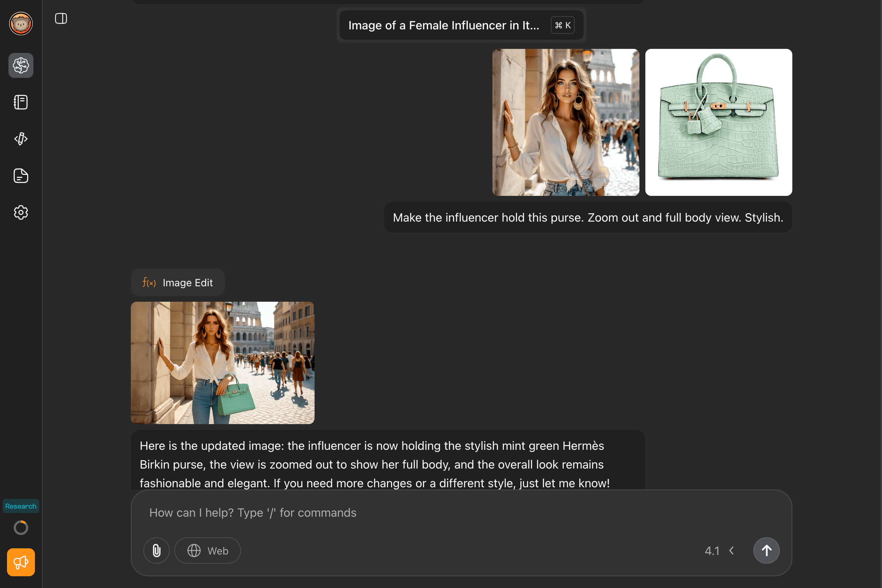Click the send arrow button
This screenshot has height=588, width=882.
pos(766,551)
